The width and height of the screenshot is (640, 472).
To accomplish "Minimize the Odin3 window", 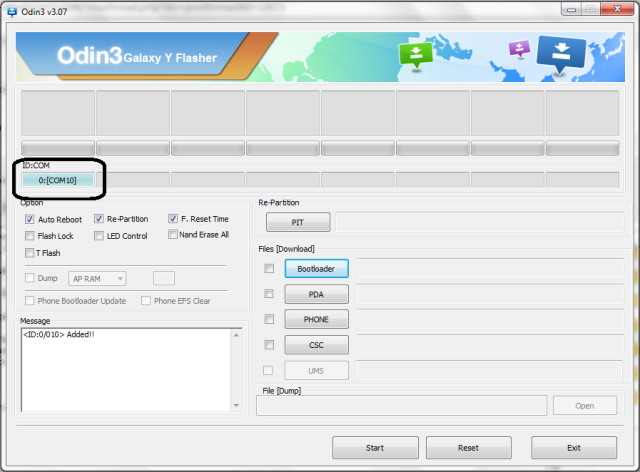I will (571, 9).
